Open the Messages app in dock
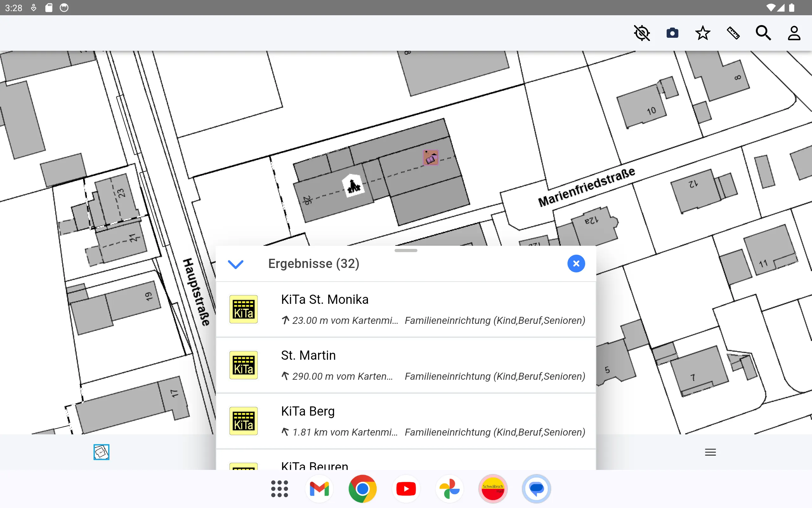 point(536,489)
